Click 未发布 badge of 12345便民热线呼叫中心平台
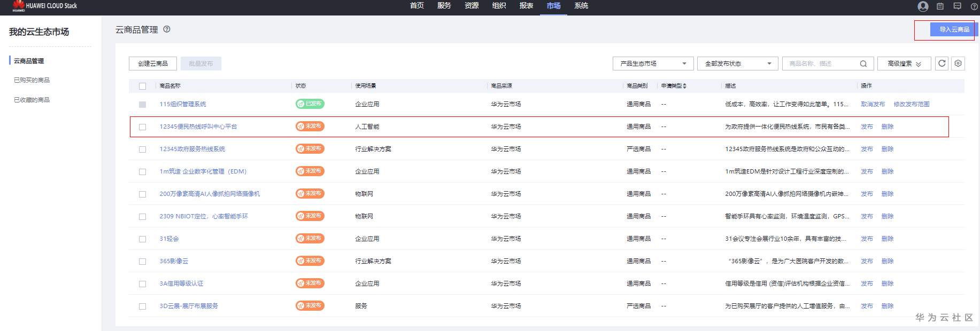Screen dimensions: 980x331 click(310, 126)
